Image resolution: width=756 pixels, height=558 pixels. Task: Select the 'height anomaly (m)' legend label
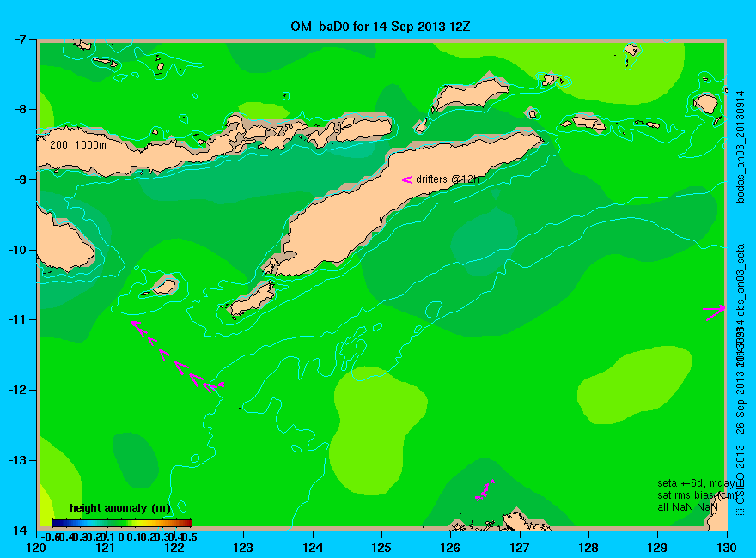point(120,508)
